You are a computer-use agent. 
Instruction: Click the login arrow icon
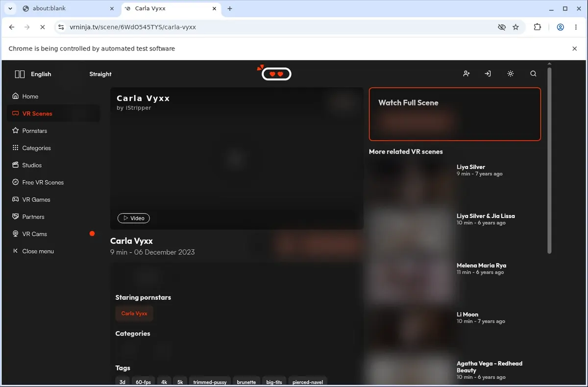(488, 73)
